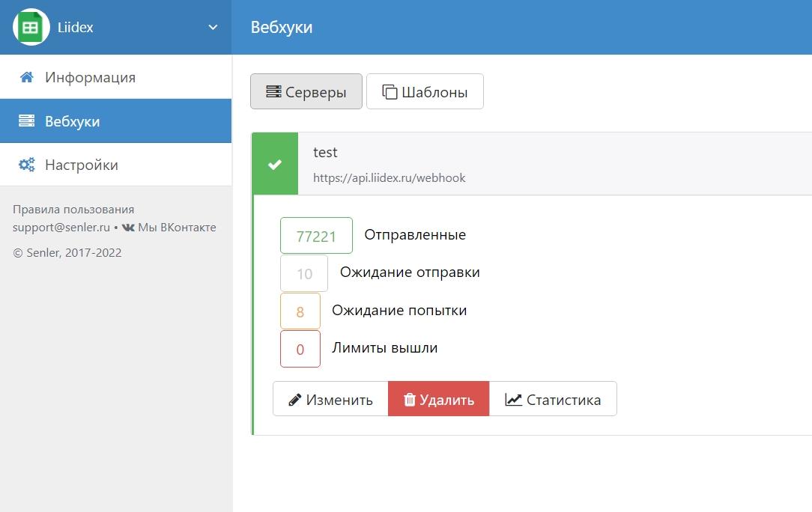812x512 pixels.
Task: Click the home icon next to Информация
Action: pyautogui.click(x=27, y=77)
